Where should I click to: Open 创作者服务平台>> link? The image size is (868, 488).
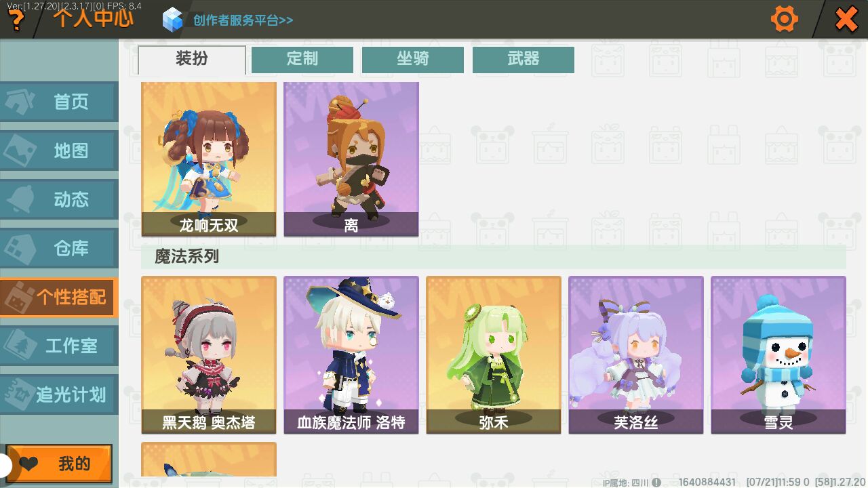click(243, 20)
